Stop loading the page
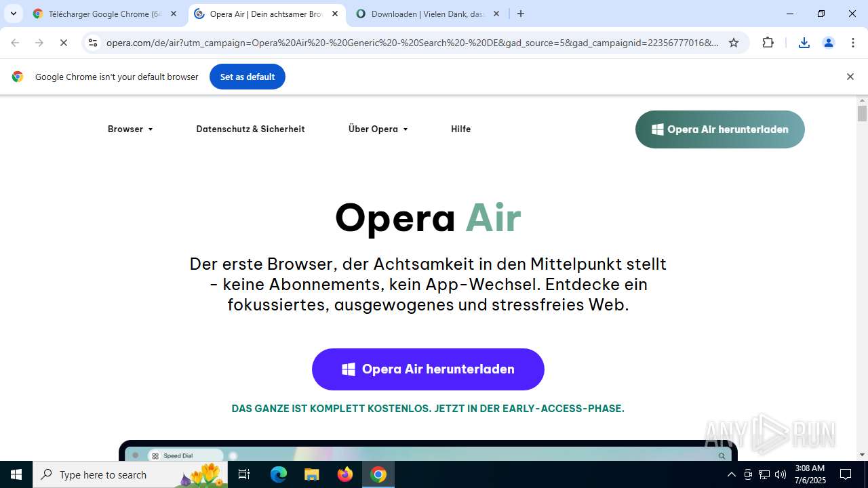Viewport: 868px width, 488px height. pyautogui.click(x=64, y=43)
